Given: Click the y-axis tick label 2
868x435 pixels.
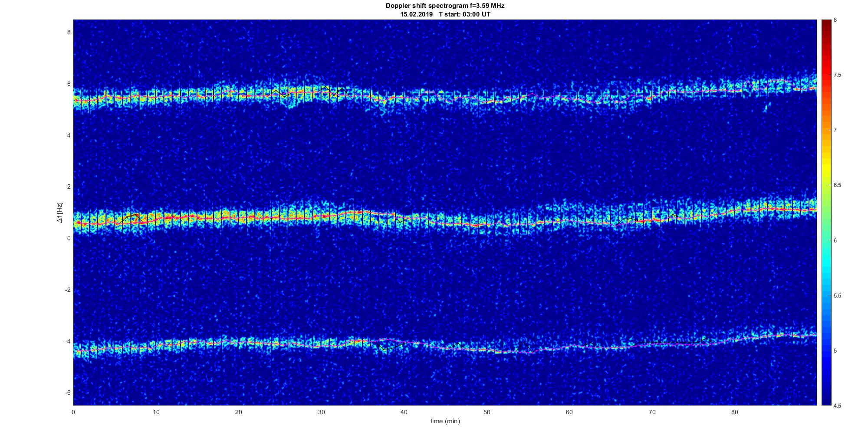Looking at the screenshot, I should coord(69,186).
